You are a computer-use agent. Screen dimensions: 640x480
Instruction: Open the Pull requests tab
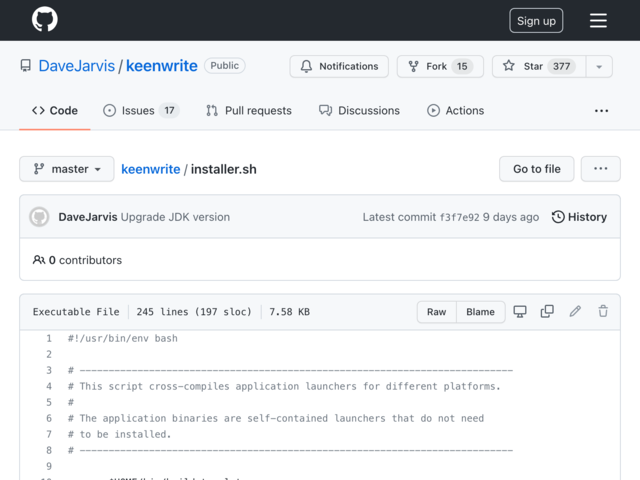point(249,111)
